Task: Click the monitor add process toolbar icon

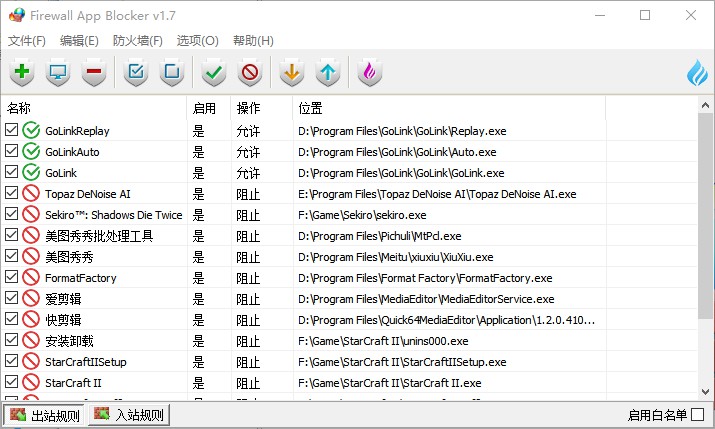Action: [58, 72]
